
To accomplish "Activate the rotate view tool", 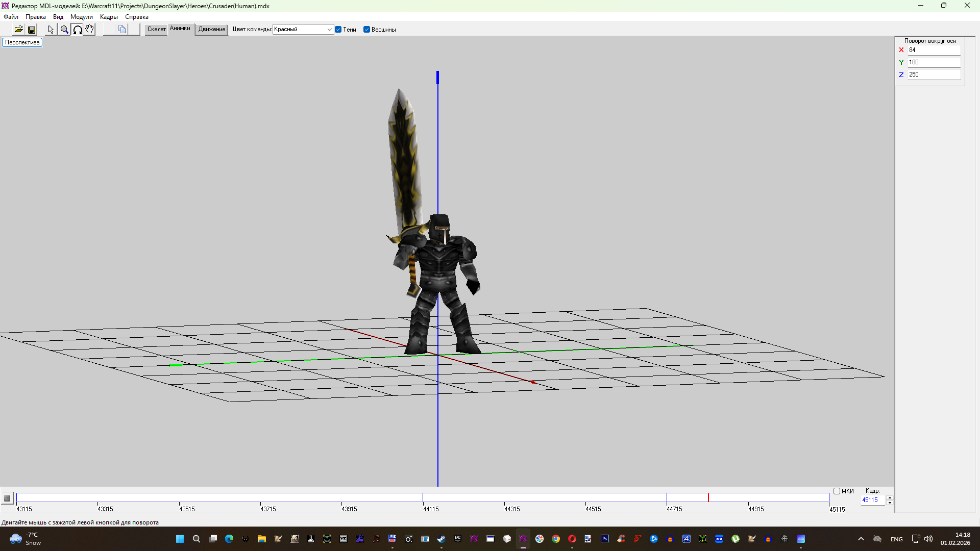I will pos(77,30).
